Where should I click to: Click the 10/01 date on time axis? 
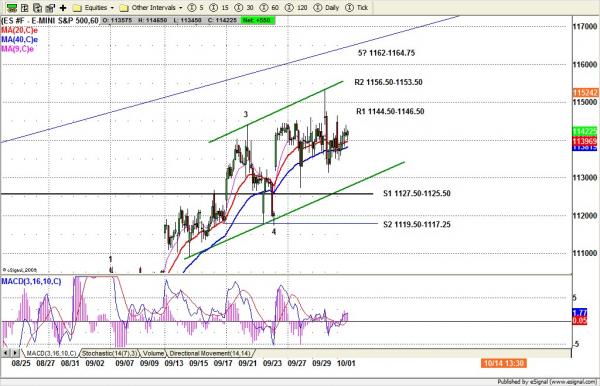(x=346, y=363)
